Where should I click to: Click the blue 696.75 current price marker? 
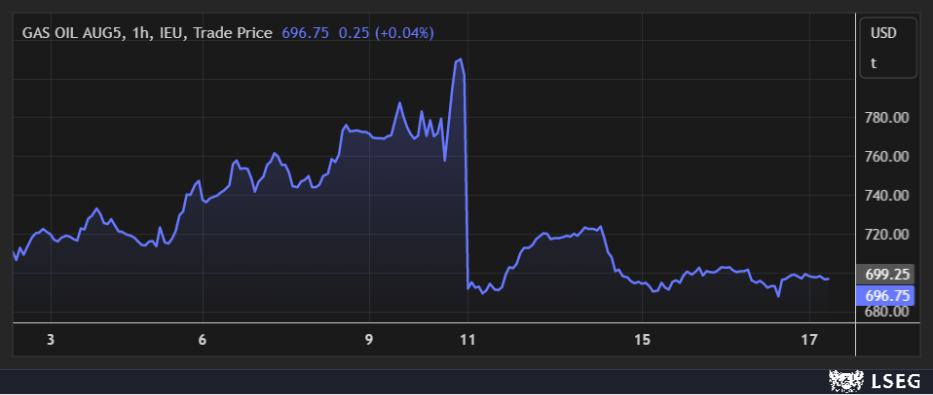[885, 296]
